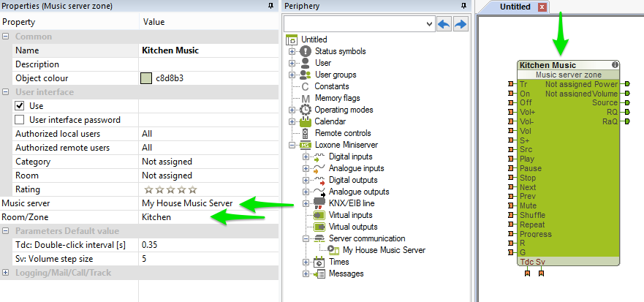Expand the Logging/Mail/Call/Track section
The height and width of the screenshot is (302, 644).
(6, 273)
